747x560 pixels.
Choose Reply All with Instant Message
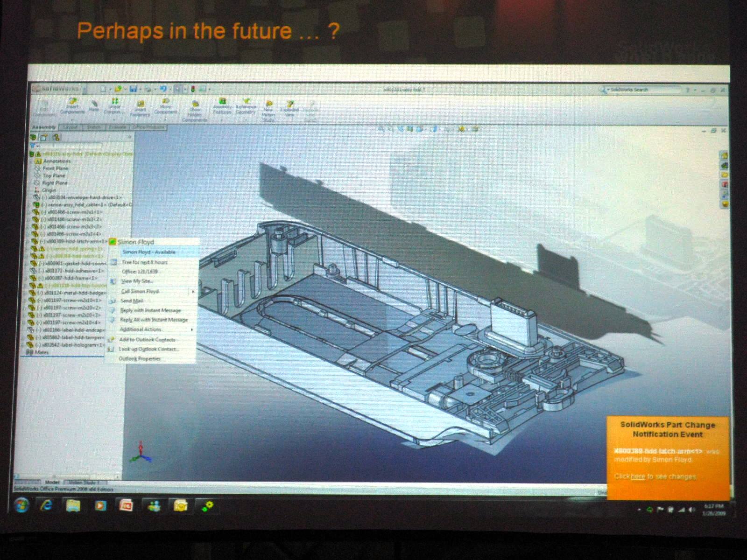154,320
